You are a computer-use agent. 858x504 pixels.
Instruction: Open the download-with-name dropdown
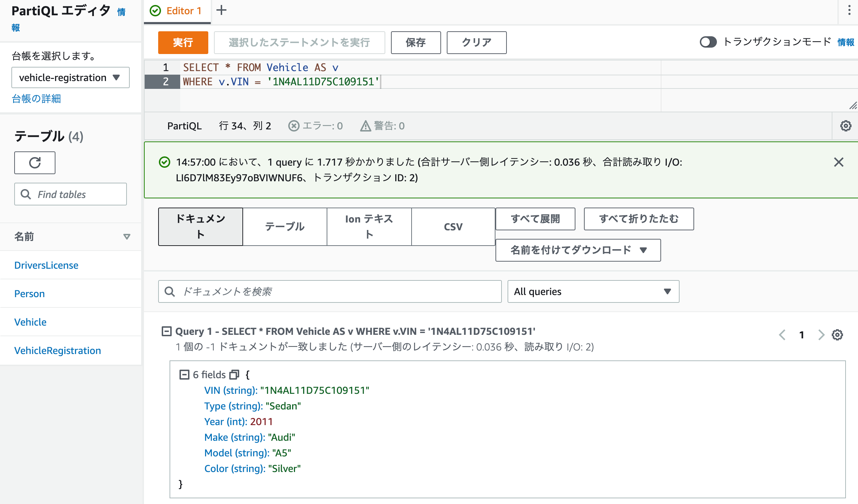click(x=578, y=250)
